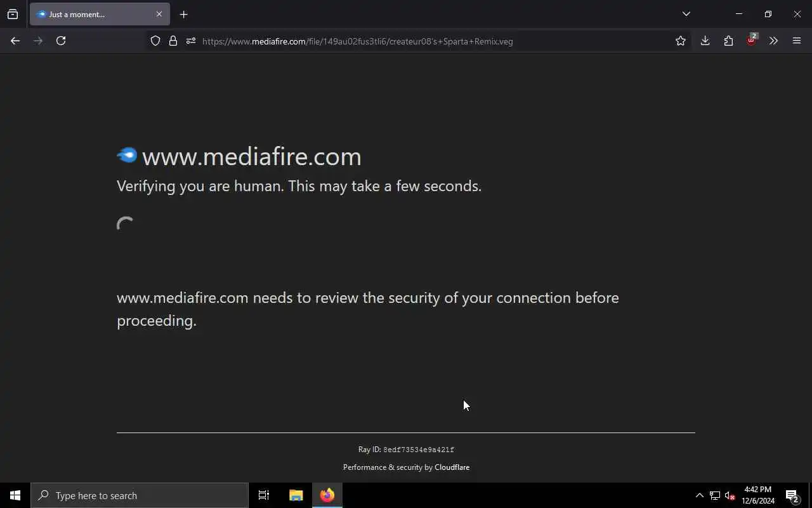Click the taskbar search box
The height and width of the screenshot is (508, 812).
[140, 495]
